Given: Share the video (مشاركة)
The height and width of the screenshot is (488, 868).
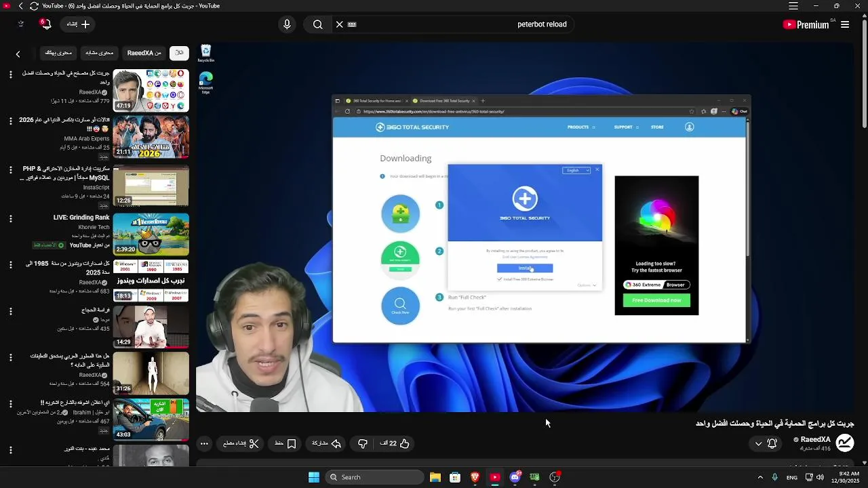Looking at the screenshot, I should (x=326, y=444).
